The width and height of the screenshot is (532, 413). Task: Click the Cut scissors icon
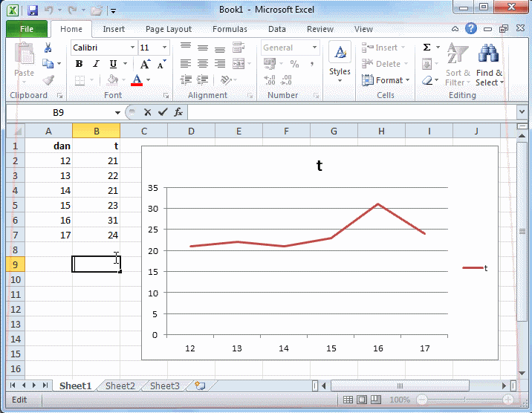tap(48, 48)
